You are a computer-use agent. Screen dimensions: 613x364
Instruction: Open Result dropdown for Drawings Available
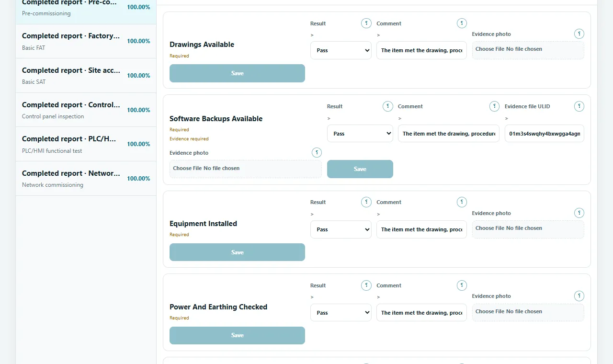[341, 50]
